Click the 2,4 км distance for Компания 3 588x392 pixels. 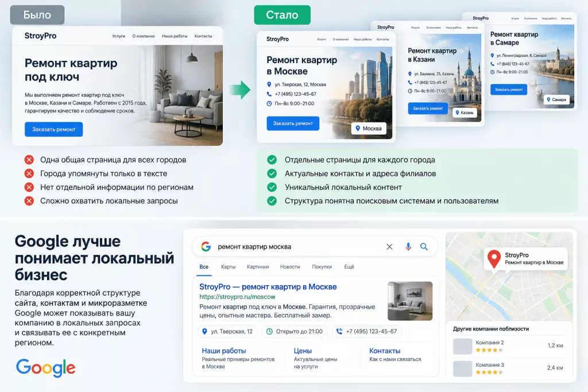click(555, 368)
